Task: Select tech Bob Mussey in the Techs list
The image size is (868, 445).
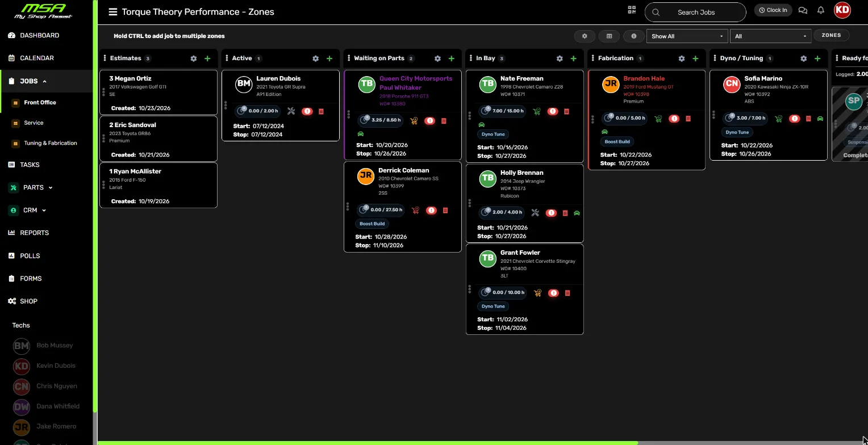Action: (45, 345)
